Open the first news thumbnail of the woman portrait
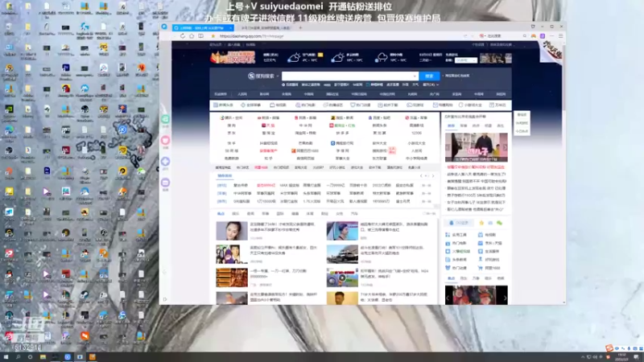Screen dimensions: 644x362 tap(232, 231)
